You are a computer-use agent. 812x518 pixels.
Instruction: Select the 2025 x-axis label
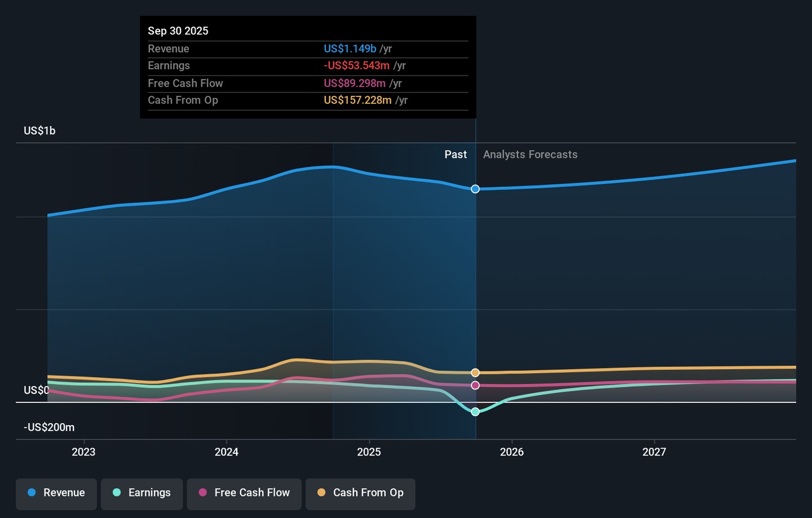(x=369, y=452)
